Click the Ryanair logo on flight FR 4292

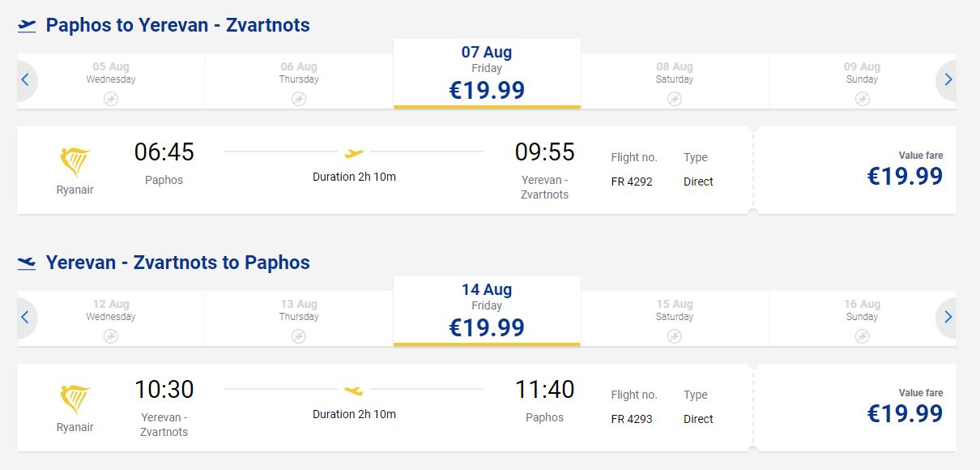point(75,163)
